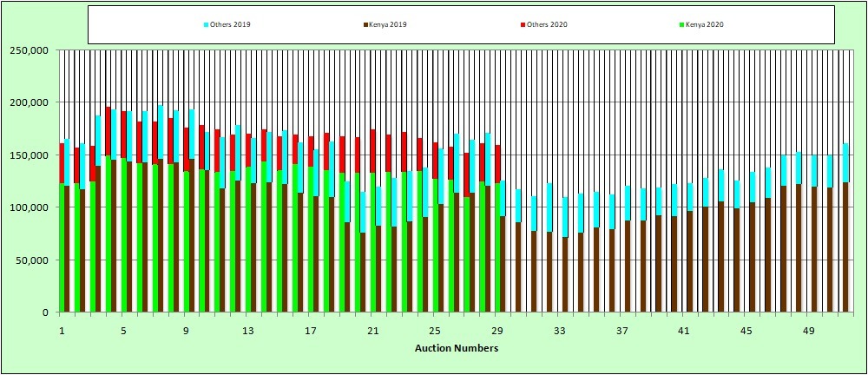Click x-axis label for auction 29

coord(497,332)
